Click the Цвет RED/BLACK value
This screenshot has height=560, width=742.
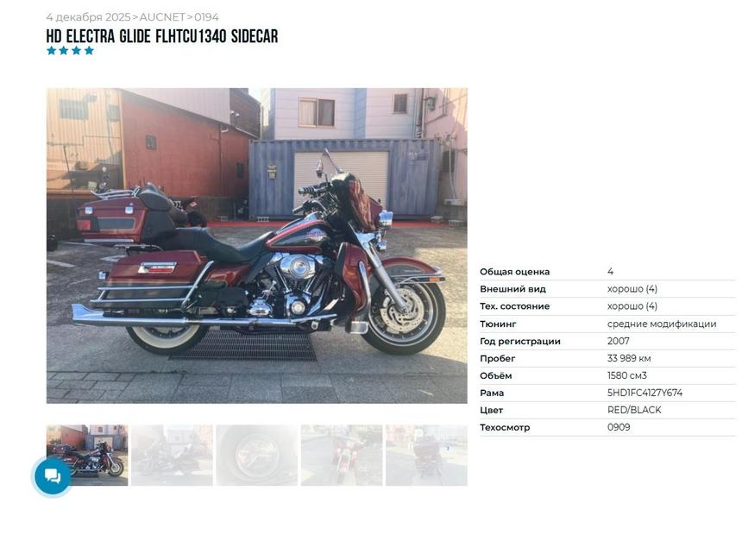click(x=634, y=410)
